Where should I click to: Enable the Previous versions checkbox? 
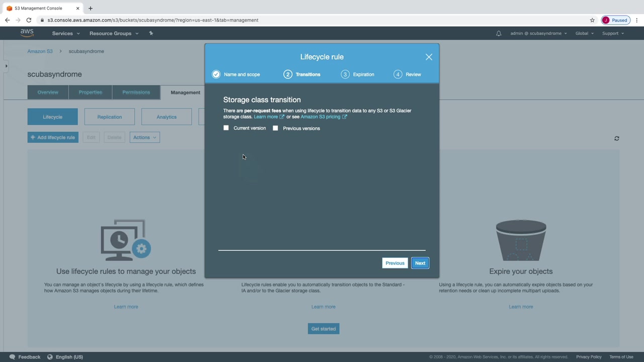pos(275,128)
